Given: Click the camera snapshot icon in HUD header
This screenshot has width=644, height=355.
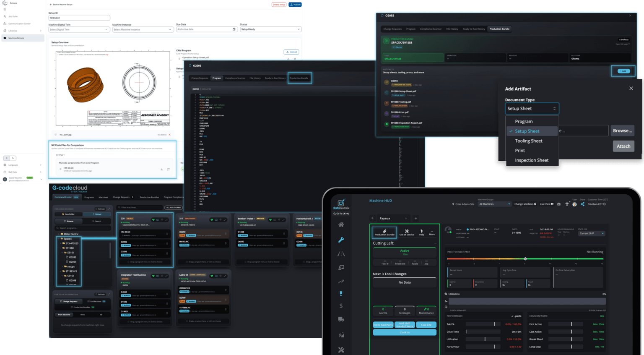Looking at the screenshot, I should tap(559, 204).
